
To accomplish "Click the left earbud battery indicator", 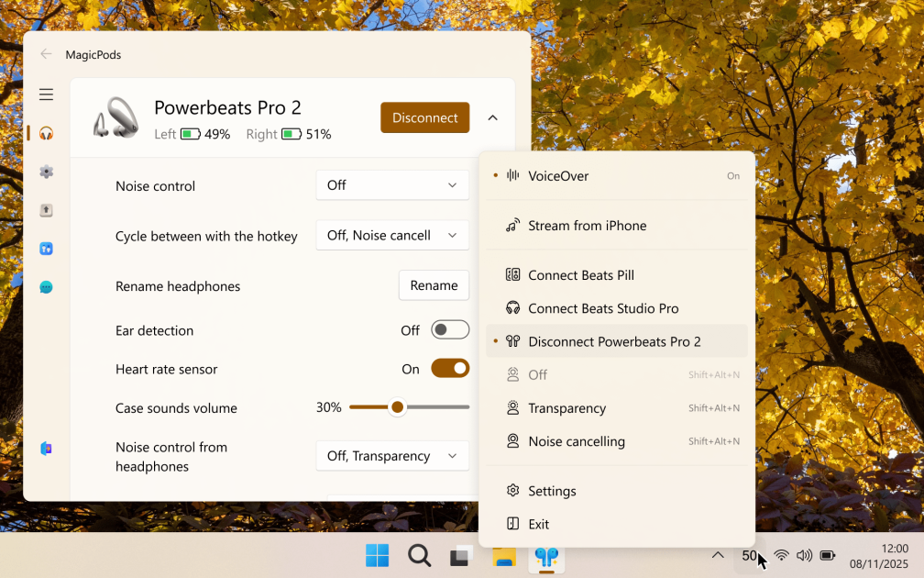I will click(191, 134).
